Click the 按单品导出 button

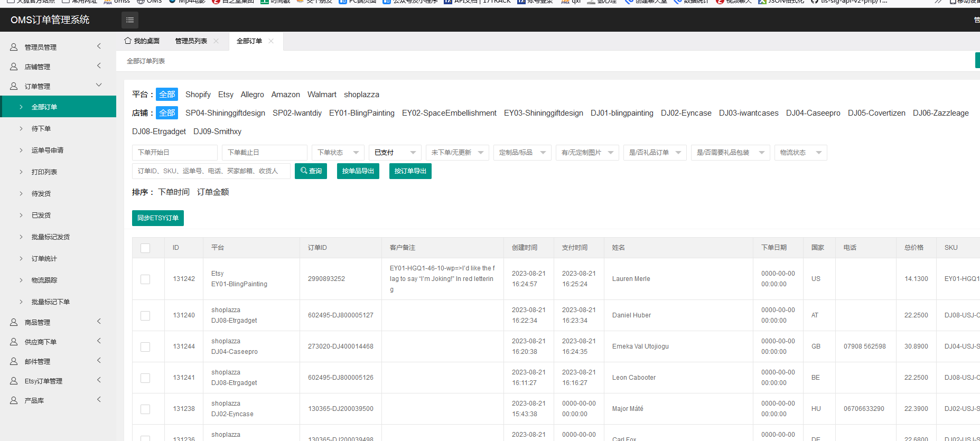(x=358, y=171)
